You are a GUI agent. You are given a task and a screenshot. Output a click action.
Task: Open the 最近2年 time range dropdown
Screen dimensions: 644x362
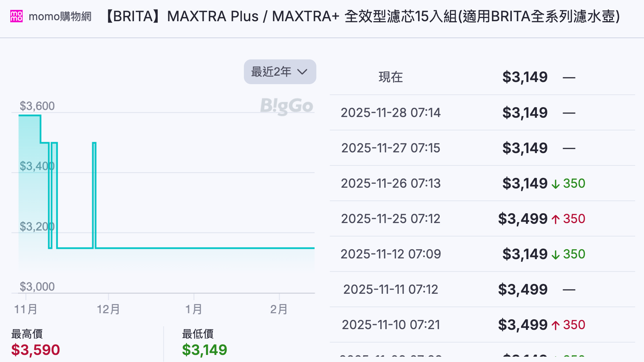coord(280,72)
